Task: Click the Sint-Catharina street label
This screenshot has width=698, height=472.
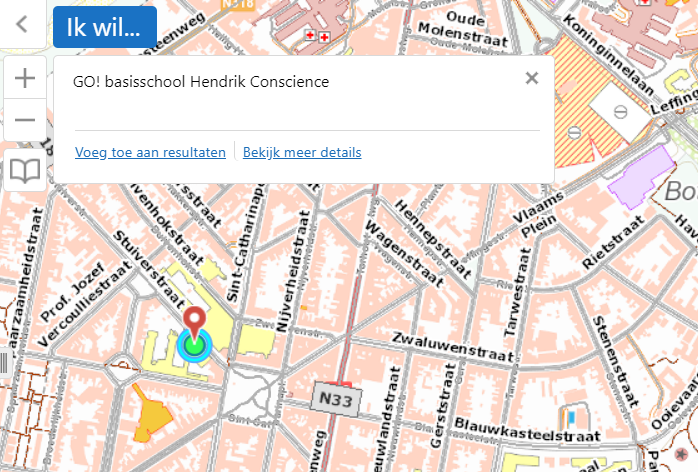Action: pyautogui.click(x=244, y=243)
